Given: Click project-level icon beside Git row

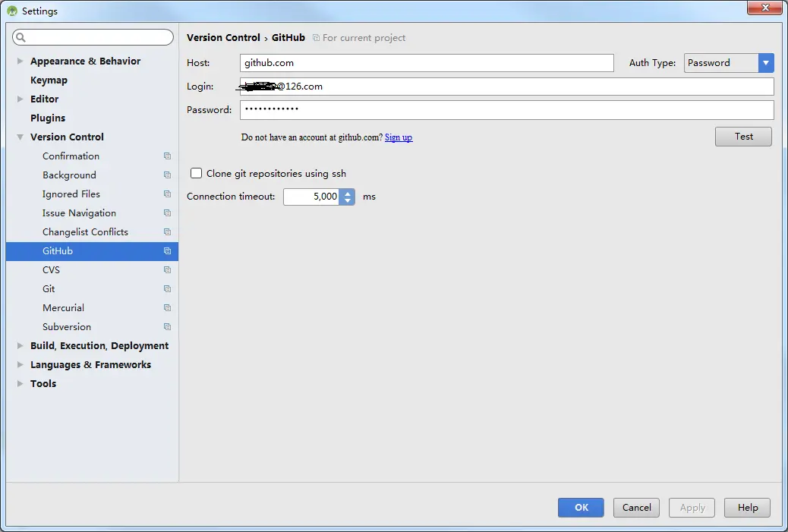Looking at the screenshot, I should coord(167,289).
